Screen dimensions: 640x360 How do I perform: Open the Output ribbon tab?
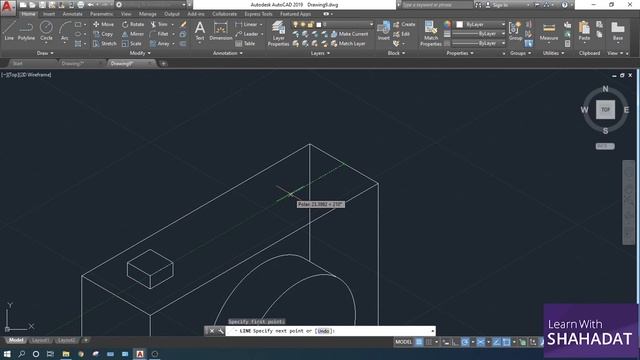click(x=171, y=14)
